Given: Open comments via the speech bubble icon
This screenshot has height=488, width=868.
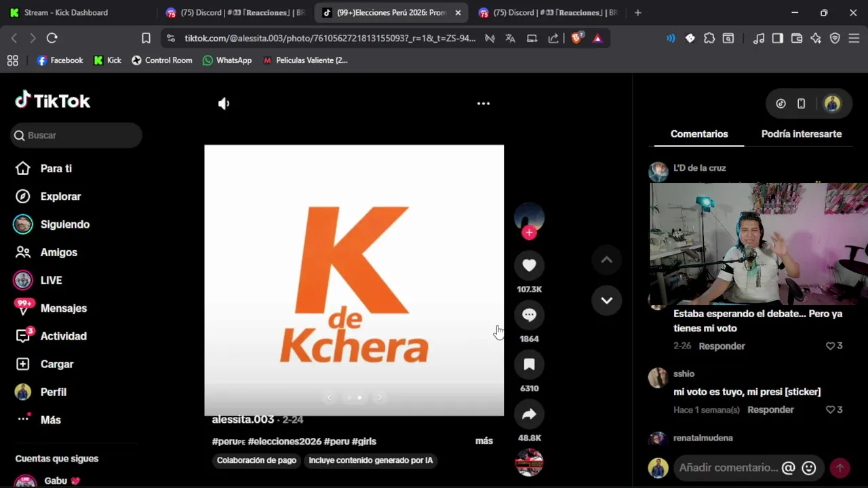Looking at the screenshot, I should click(x=529, y=315).
